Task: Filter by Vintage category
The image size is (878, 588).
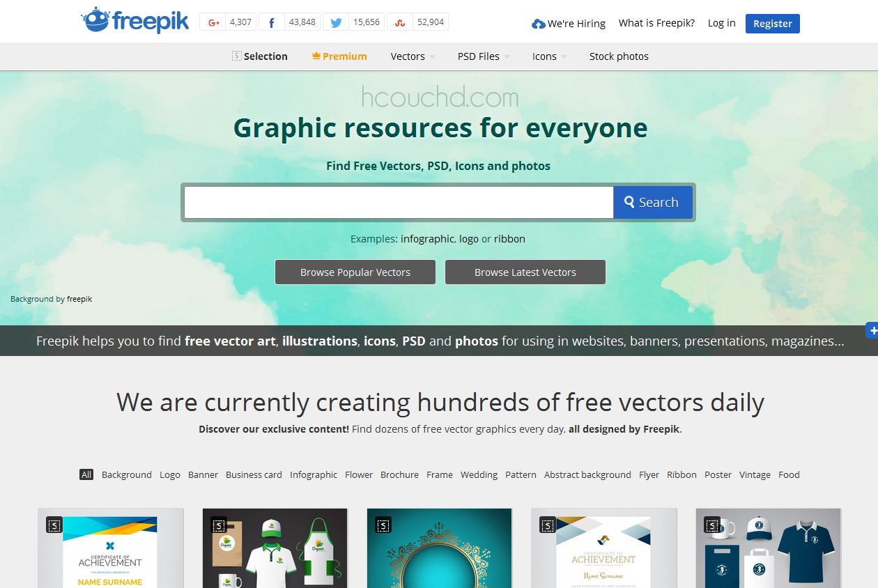Action: click(755, 474)
